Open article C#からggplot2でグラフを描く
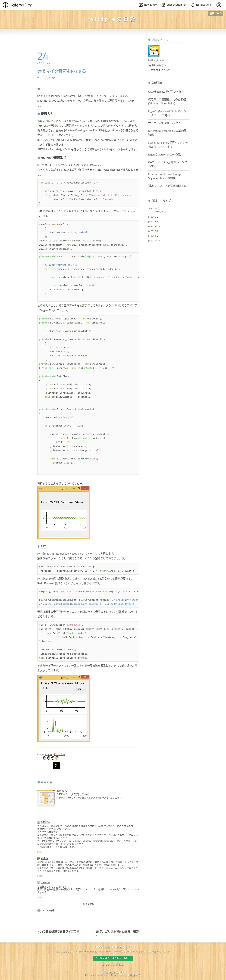The height and width of the screenshot is (980, 226). click(166, 92)
